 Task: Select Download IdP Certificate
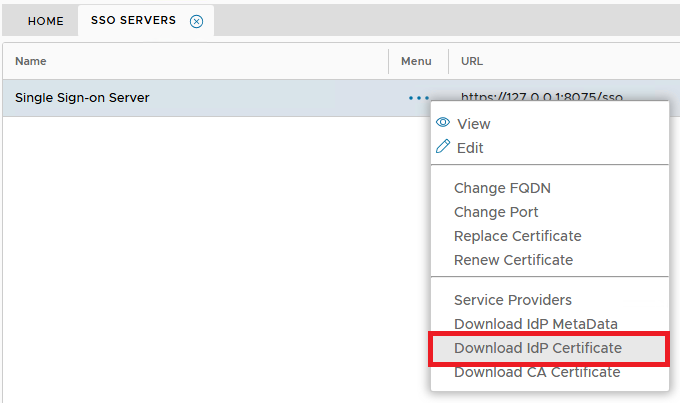(537, 348)
